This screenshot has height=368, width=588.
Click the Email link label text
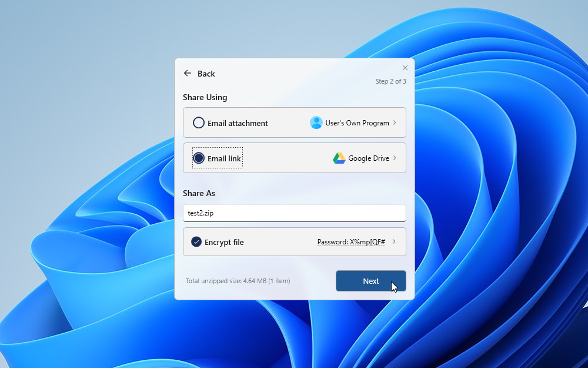(224, 159)
